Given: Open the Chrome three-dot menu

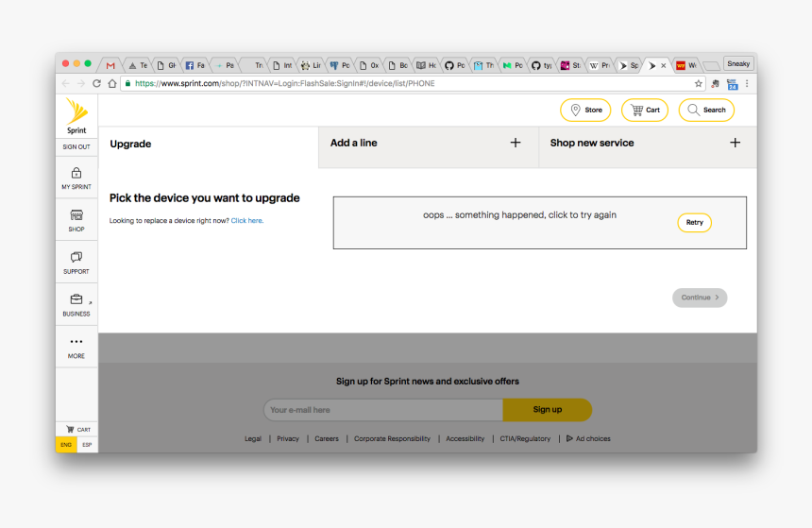Looking at the screenshot, I should pos(747,83).
